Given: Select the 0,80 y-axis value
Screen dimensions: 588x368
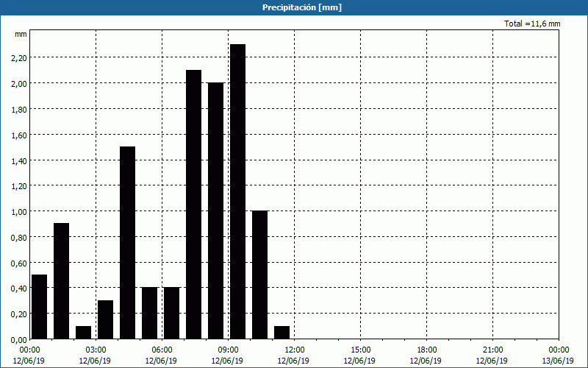Looking at the screenshot, I should click(x=19, y=237).
